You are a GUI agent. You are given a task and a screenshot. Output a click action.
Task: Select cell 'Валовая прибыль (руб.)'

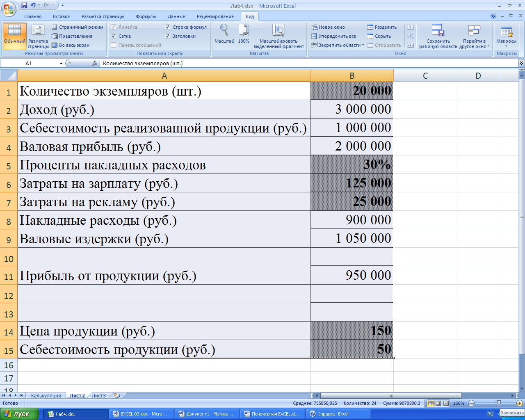(164, 146)
